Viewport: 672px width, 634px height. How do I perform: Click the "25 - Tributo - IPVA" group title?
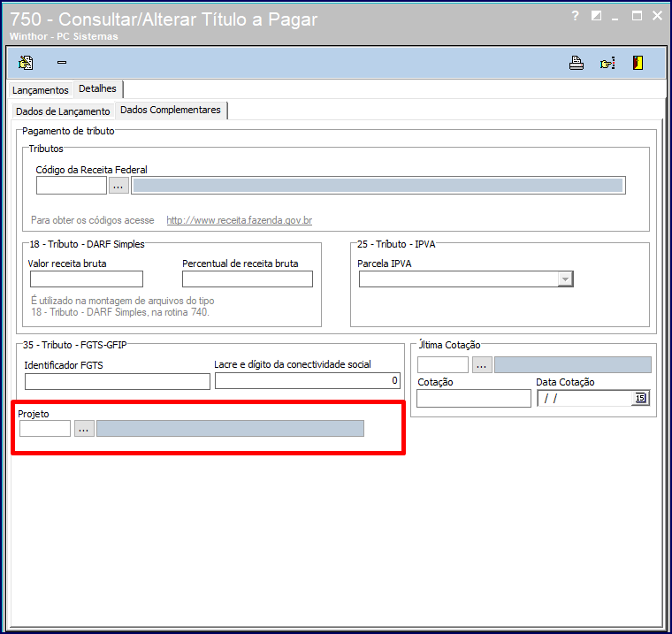pyautogui.click(x=396, y=244)
